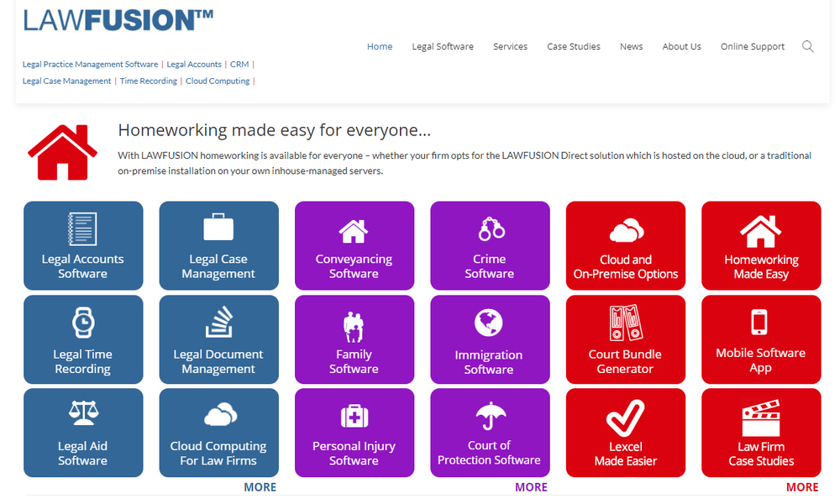Open the Law Firm Case Studies tile

click(x=761, y=433)
